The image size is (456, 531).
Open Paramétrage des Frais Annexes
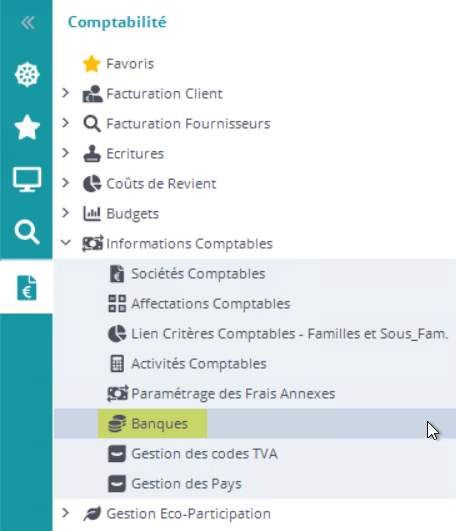(233, 394)
